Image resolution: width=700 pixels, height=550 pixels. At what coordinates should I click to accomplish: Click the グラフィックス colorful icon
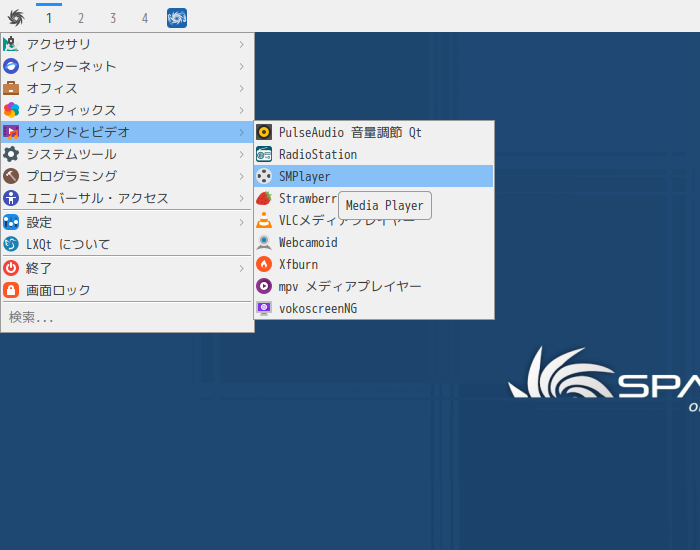pos(11,110)
